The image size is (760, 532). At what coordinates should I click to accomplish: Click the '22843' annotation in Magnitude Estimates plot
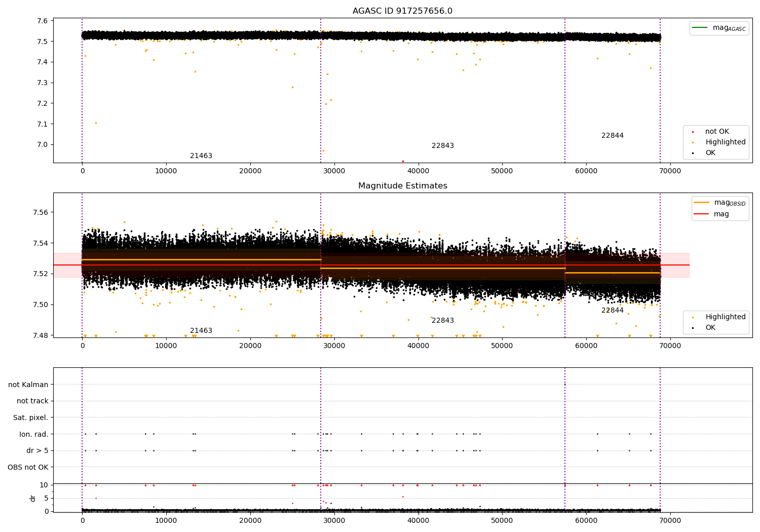point(443,321)
